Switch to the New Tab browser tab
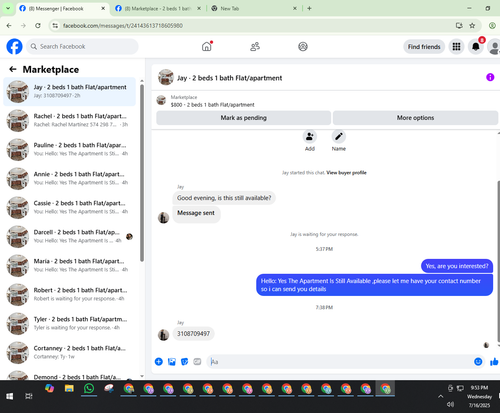 pyautogui.click(x=254, y=9)
